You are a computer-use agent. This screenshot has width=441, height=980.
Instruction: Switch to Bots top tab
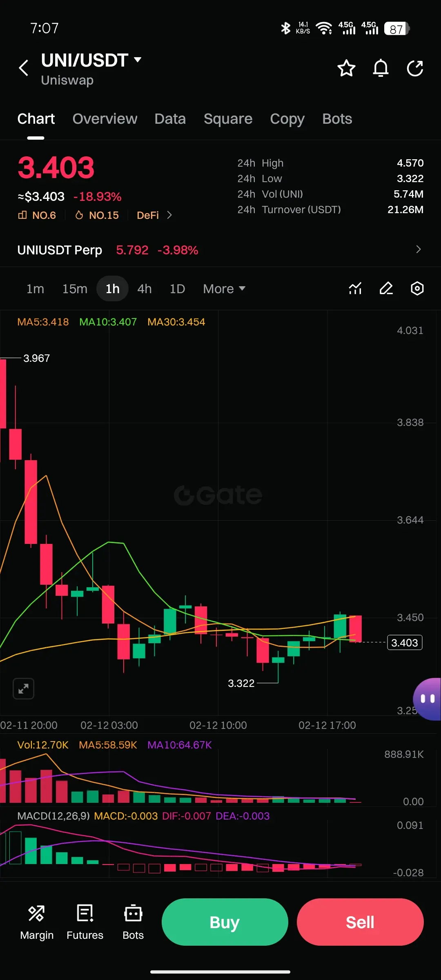pyautogui.click(x=337, y=119)
